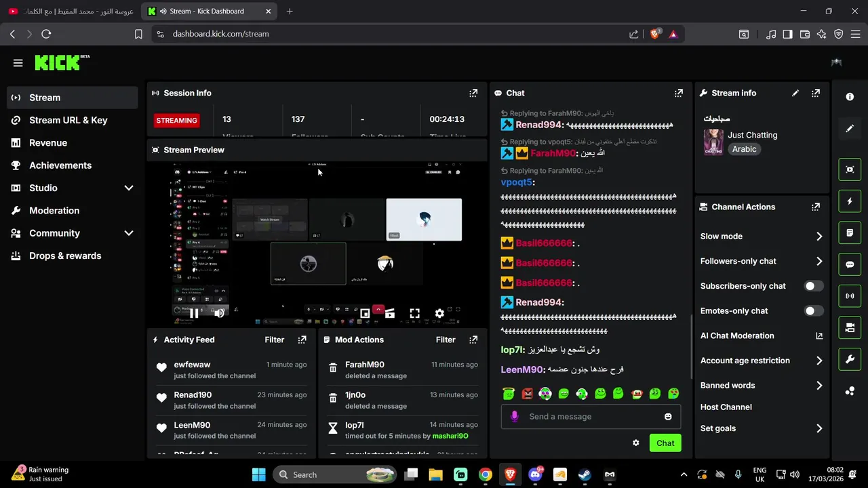Open Steam from the Windows taskbar
This screenshot has height=488, width=868.
[585, 474]
